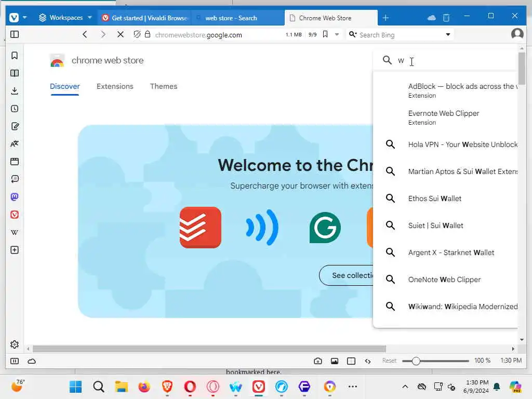The height and width of the screenshot is (399, 532).
Task: Select Evernote Web Clipper suggestion
Action: pos(445,117)
